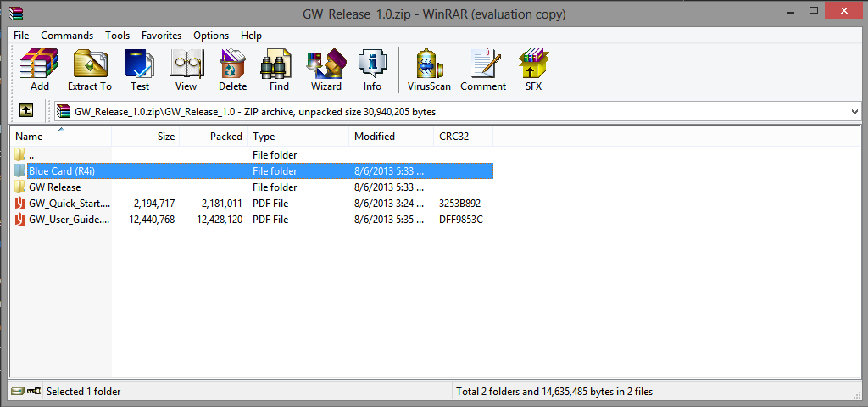Viewport: 868px width, 407px height.
Task: Sort list by Type column header
Action: coord(298,137)
